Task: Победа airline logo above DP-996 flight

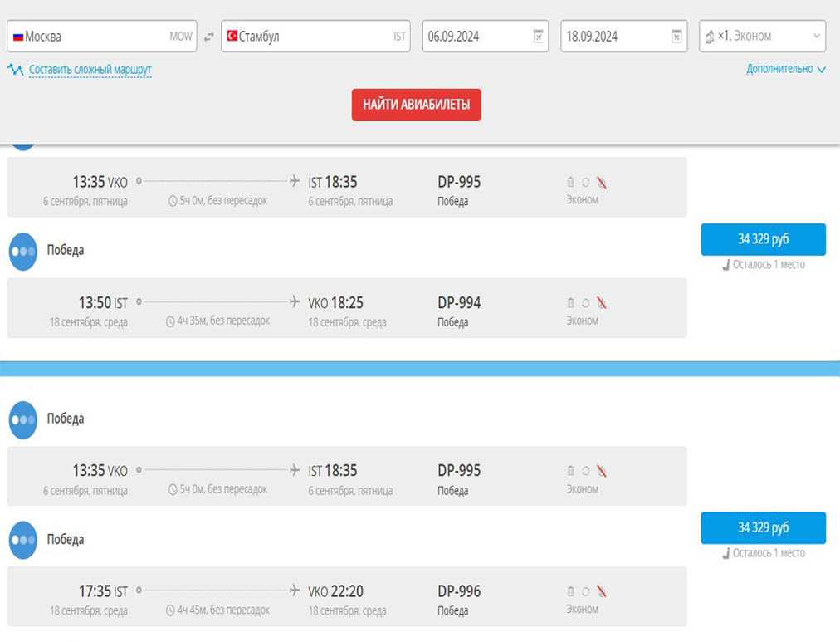Action: [23, 540]
